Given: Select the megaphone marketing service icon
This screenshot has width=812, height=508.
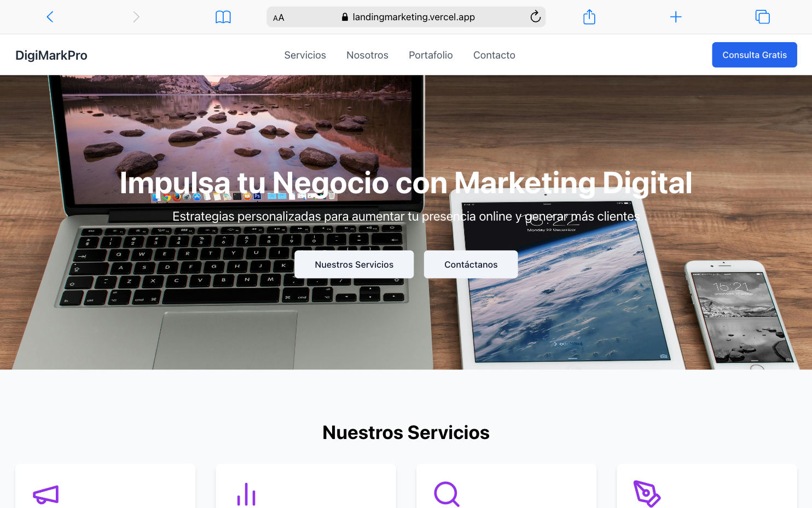Looking at the screenshot, I should pyautogui.click(x=45, y=495).
